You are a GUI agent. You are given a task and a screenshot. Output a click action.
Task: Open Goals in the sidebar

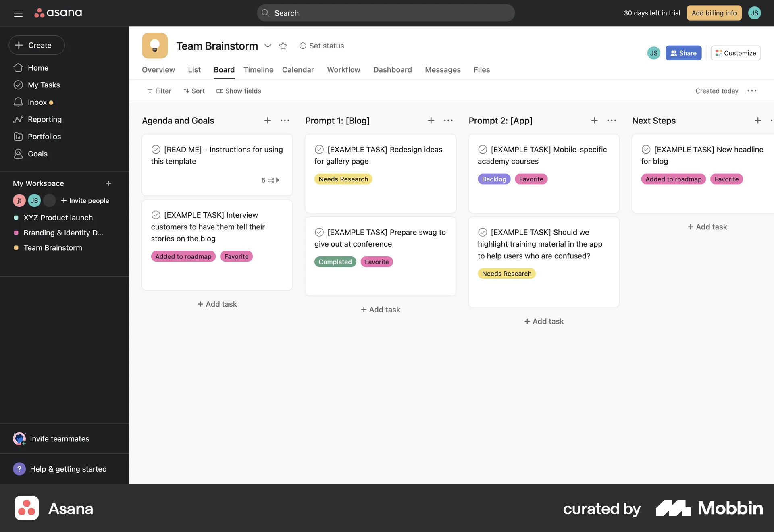(x=38, y=154)
